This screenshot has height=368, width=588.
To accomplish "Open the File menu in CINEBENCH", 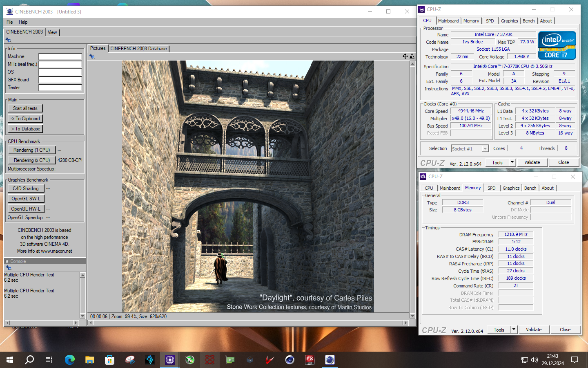I will tap(9, 22).
